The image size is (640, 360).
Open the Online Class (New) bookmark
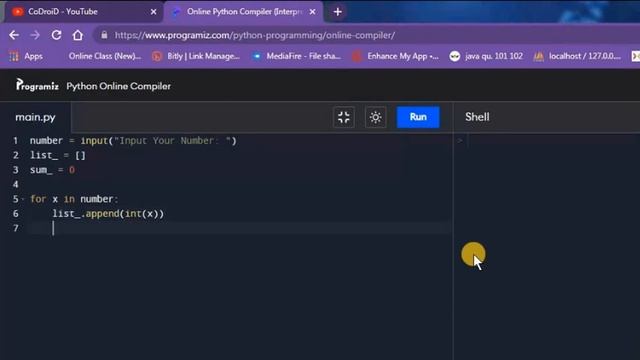104,56
